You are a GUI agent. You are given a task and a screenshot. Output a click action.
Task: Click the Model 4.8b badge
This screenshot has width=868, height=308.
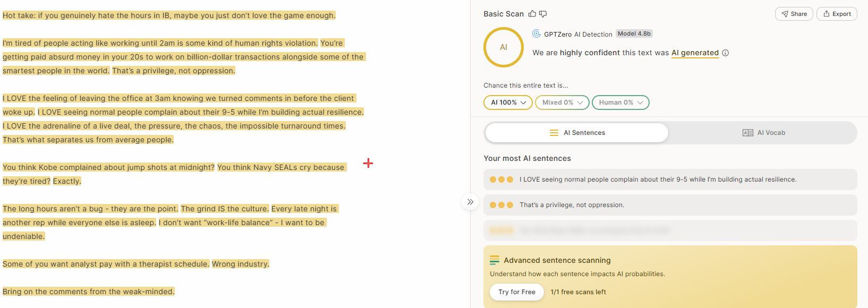[634, 33]
